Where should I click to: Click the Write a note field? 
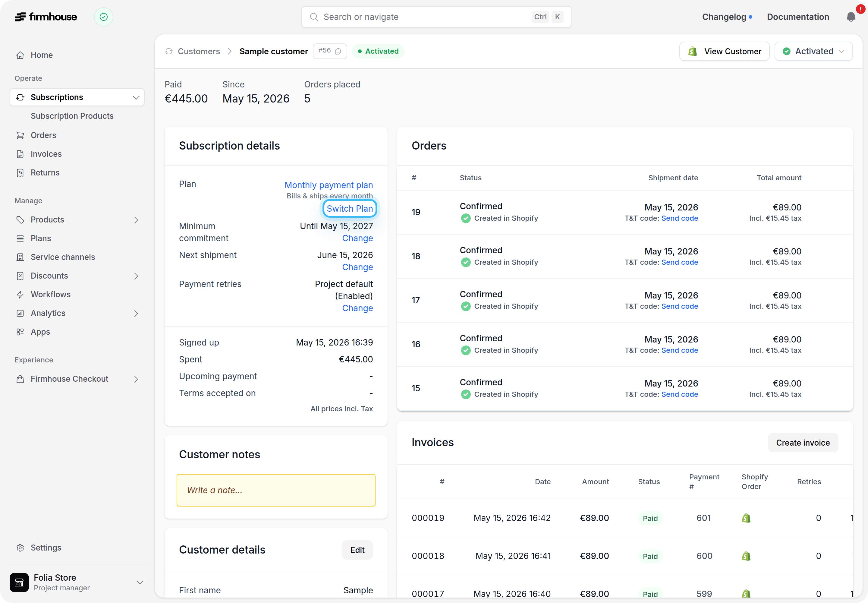[276, 490]
